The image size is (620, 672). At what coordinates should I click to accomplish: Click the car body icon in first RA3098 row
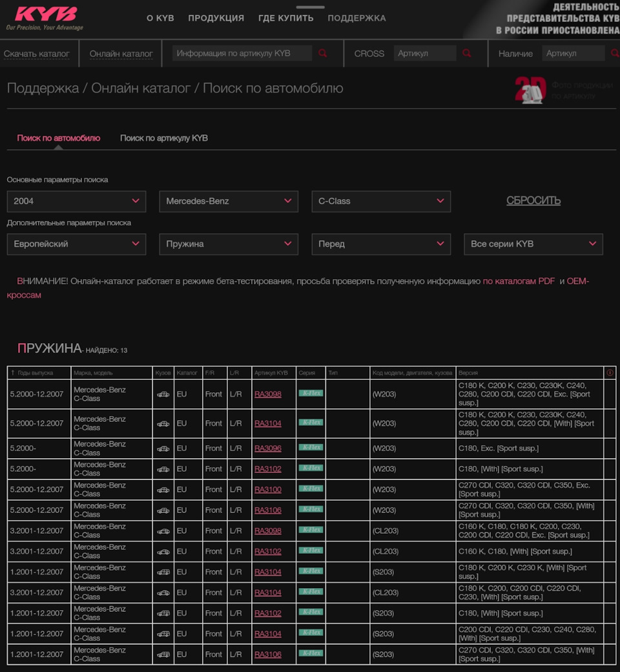click(x=163, y=394)
